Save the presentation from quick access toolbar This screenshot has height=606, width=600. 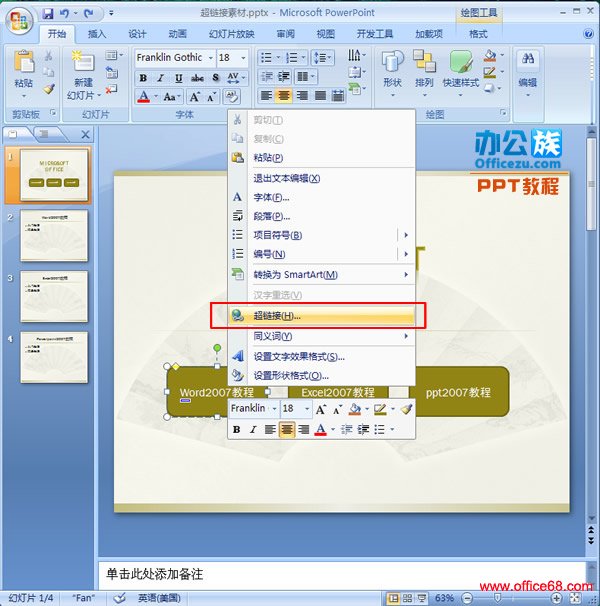(x=48, y=14)
